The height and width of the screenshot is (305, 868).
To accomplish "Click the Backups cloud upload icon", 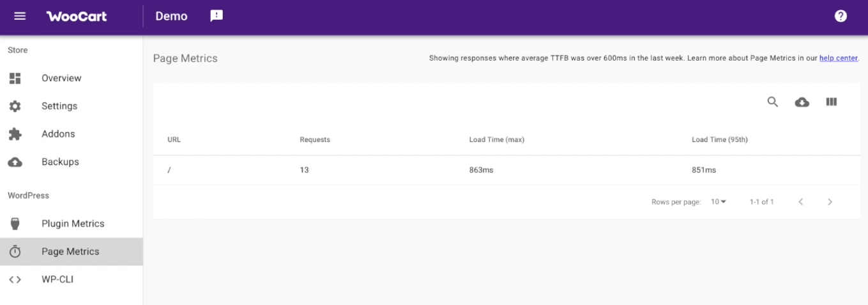I will pyautogui.click(x=15, y=162).
